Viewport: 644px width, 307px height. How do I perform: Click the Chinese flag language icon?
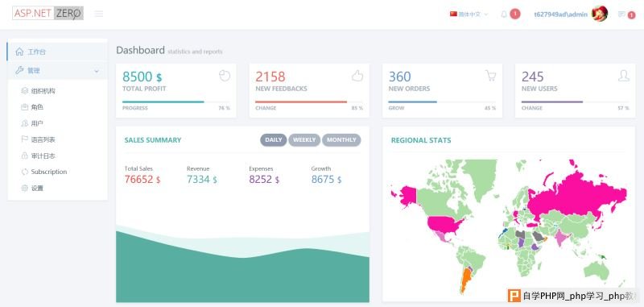click(x=453, y=14)
